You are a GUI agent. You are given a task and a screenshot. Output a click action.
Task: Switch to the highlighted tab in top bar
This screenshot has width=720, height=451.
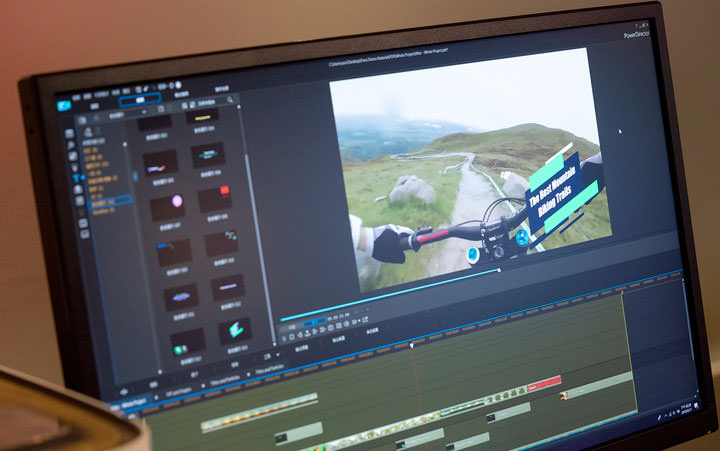point(141,101)
